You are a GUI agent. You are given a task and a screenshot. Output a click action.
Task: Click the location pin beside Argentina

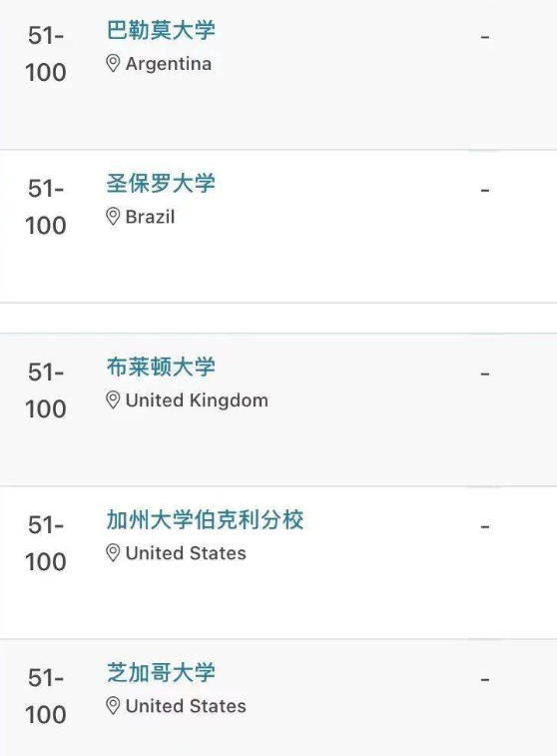pos(113,64)
